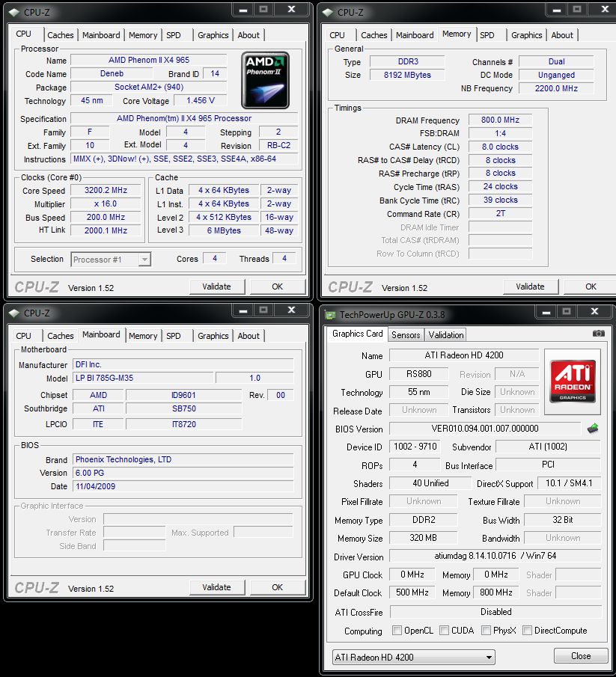The height and width of the screenshot is (677, 616).
Task: Switch to the Sensors tab in GPU-Z
Action: point(406,335)
